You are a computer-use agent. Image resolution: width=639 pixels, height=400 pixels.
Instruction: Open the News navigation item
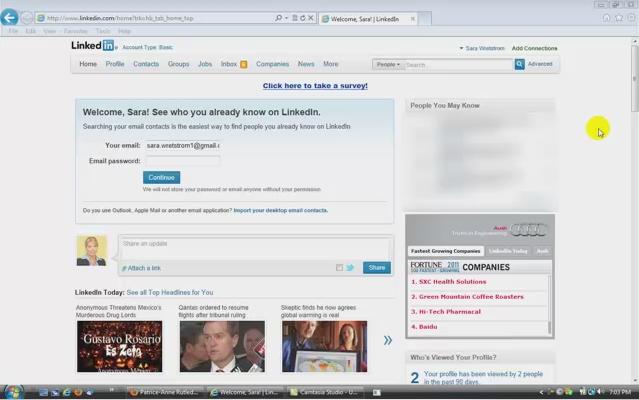click(x=306, y=64)
